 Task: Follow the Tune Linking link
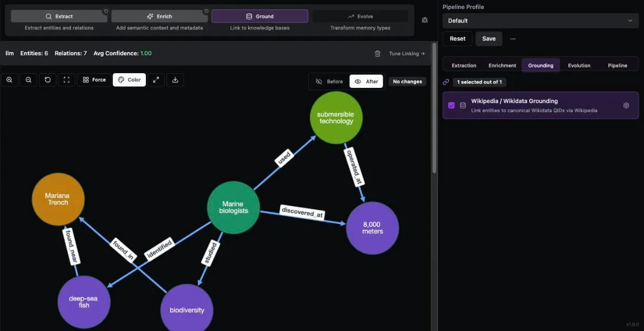407,54
